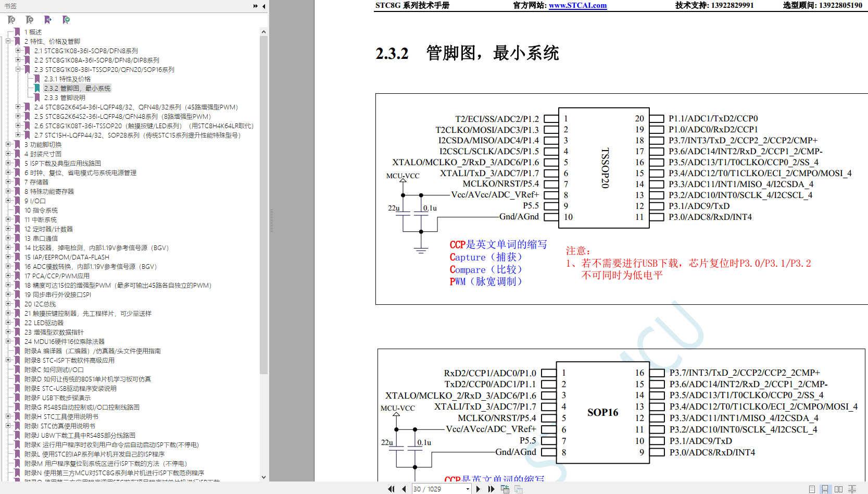
Task: Switch to continuous page view
Action: (825, 489)
